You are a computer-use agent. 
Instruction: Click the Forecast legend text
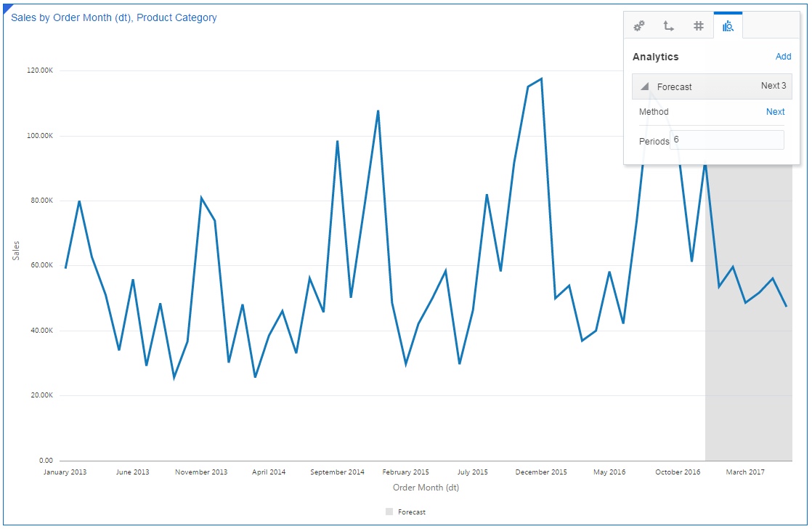[410, 512]
